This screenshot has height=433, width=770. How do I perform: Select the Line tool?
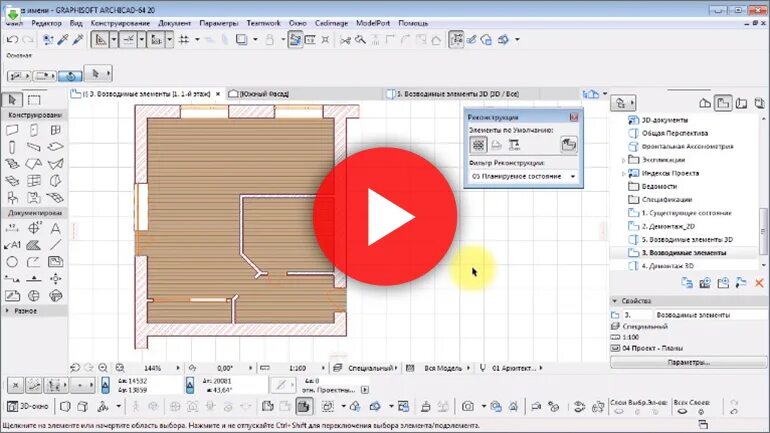pos(55,245)
